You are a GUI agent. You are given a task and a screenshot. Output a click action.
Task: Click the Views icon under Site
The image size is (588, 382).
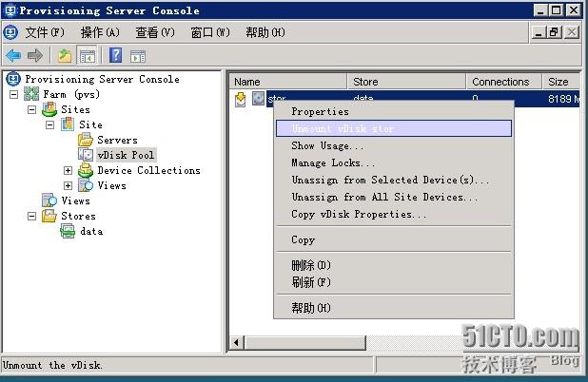(x=86, y=185)
